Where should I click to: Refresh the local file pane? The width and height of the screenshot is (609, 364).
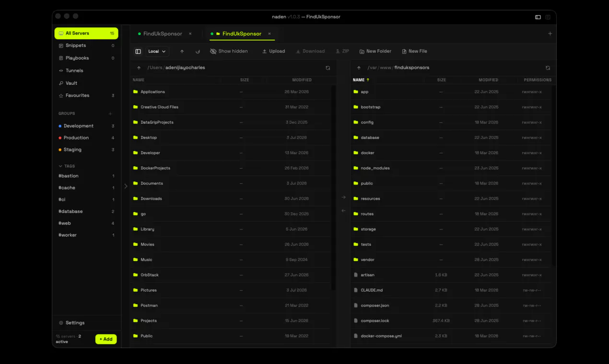[x=328, y=68]
